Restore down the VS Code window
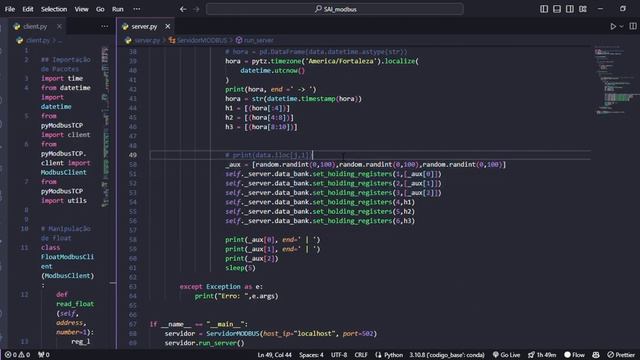Image resolution: width=640 pixels, height=360 pixels. pyautogui.click(x=622, y=9)
